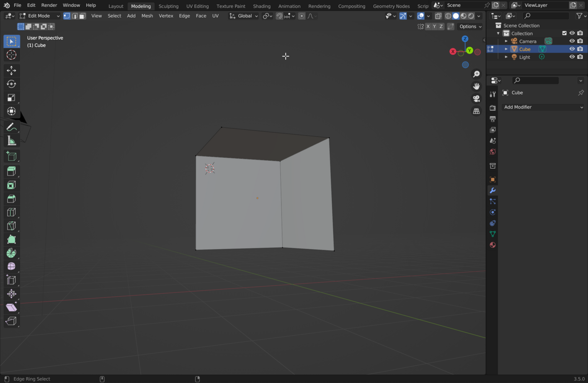Hide the Cube in viewport
Image resolution: width=588 pixels, height=383 pixels.
click(x=572, y=49)
